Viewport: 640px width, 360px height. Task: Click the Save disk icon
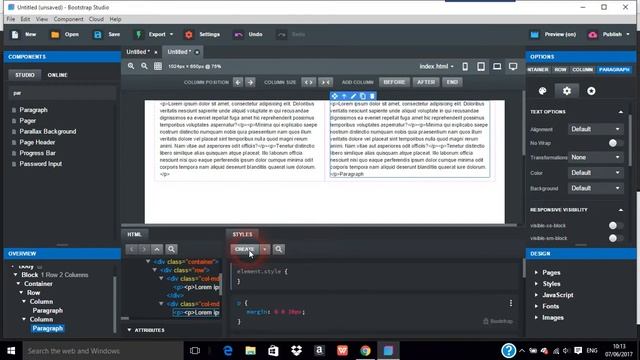98,35
